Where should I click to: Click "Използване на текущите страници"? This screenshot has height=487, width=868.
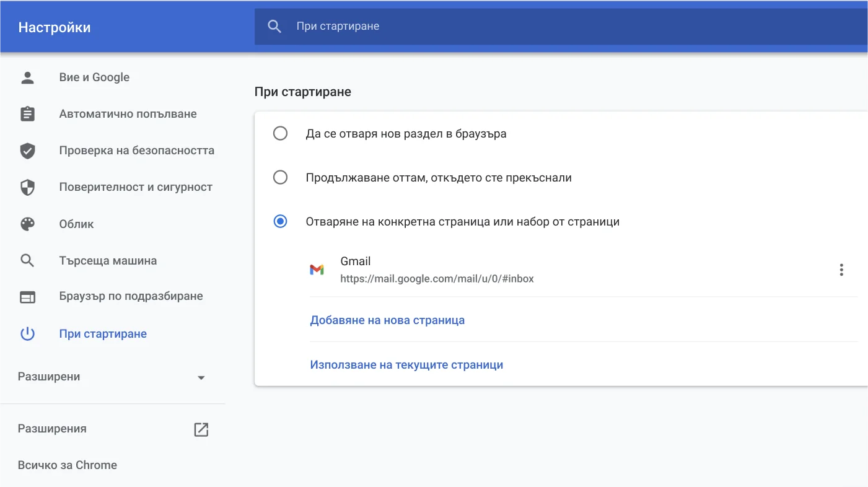(406, 364)
